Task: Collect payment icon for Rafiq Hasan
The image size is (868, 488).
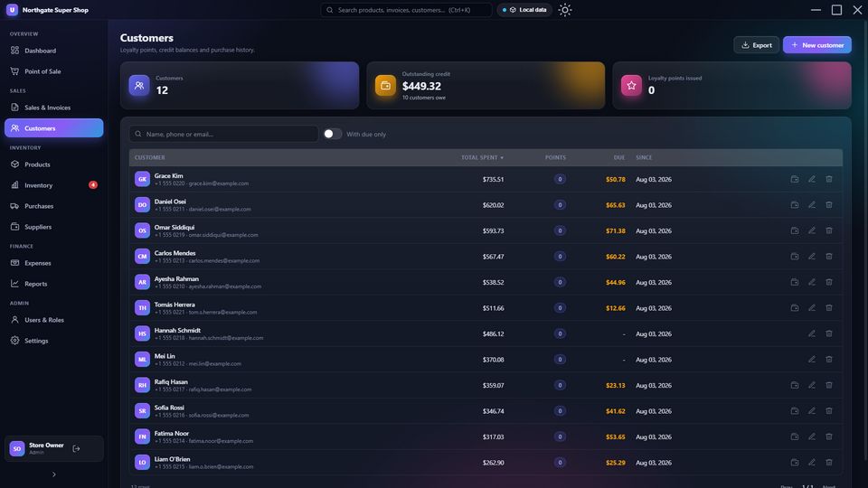Action: tap(795, 385)
